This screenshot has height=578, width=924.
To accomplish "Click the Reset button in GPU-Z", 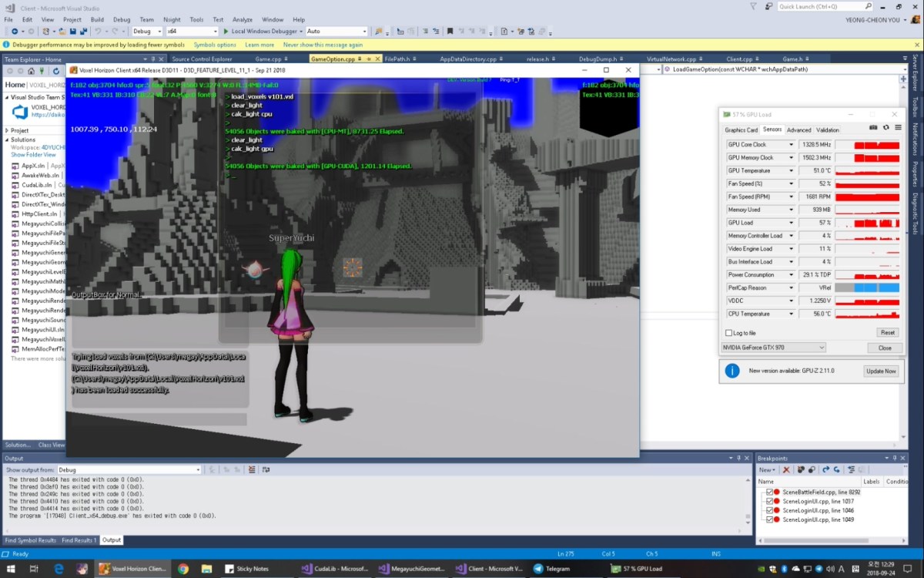I will [x=887, y=332].
